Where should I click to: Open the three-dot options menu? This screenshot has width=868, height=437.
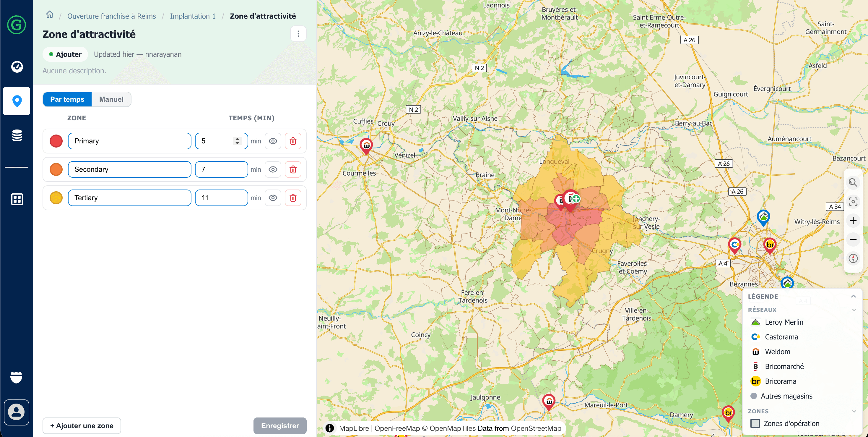[x=298, y=34]
